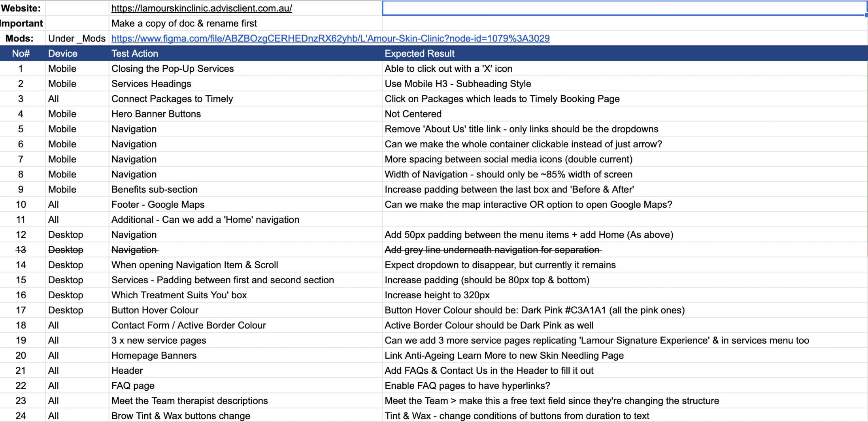Select 'Active Border Colour should be Dark Pink as well'

coord(625,325)
